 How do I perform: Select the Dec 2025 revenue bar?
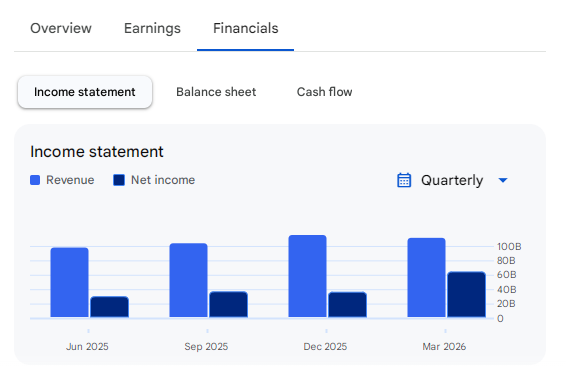pyautogui.click(x=308, y=276)
